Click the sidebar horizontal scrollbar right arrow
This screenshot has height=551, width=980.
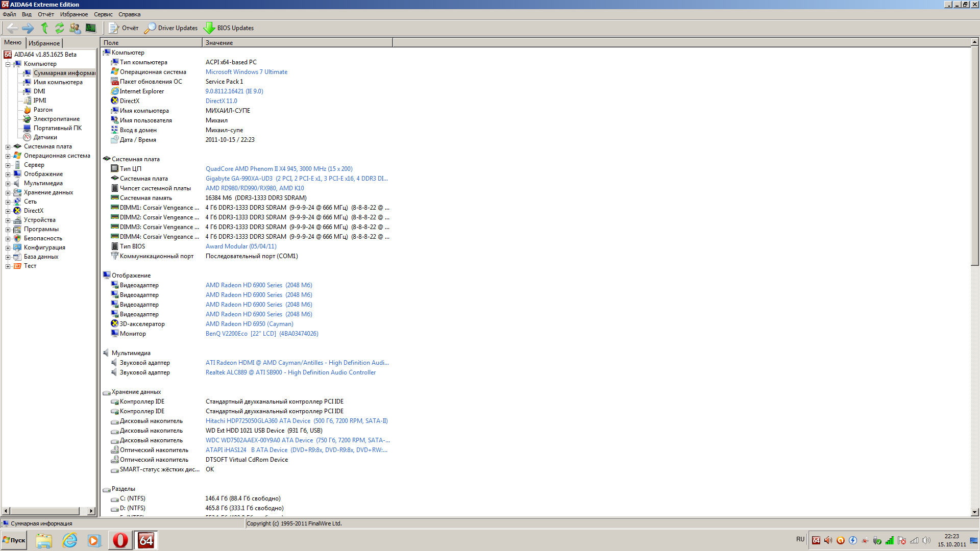91,511
